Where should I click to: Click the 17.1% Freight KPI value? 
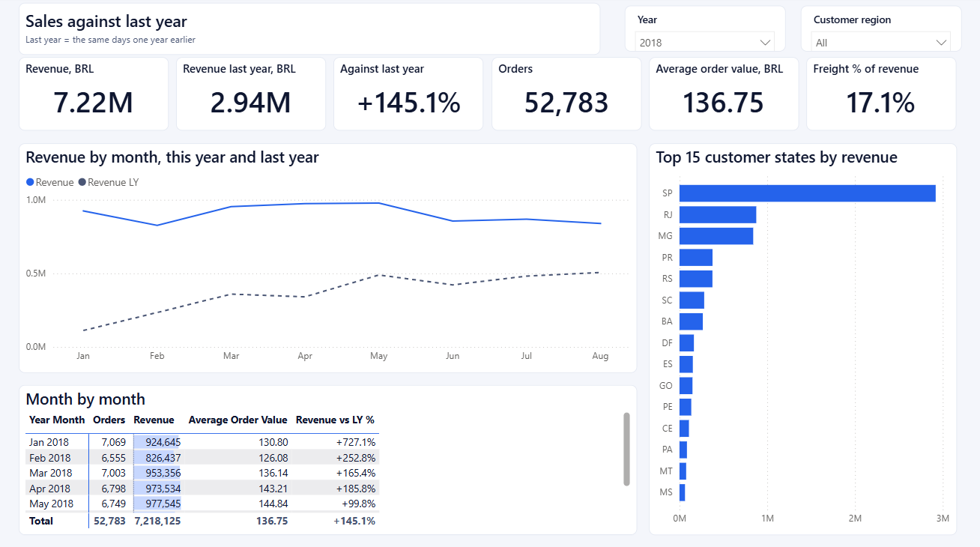point(880,103)
